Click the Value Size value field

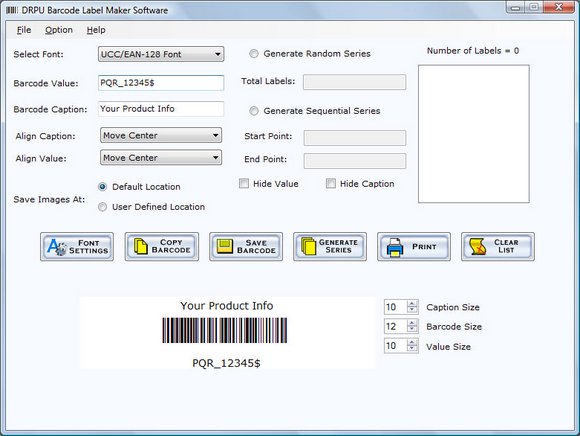pyautogui.click(x=395, y=346)
